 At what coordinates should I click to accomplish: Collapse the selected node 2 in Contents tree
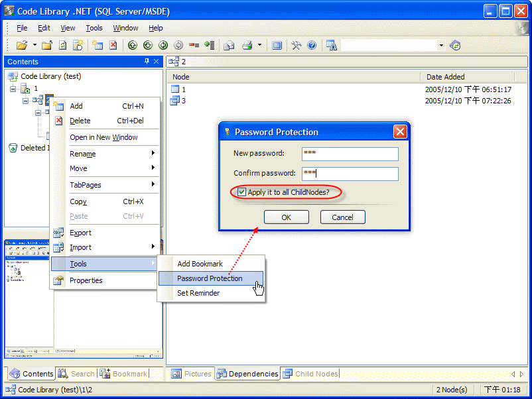pos(25,101)
